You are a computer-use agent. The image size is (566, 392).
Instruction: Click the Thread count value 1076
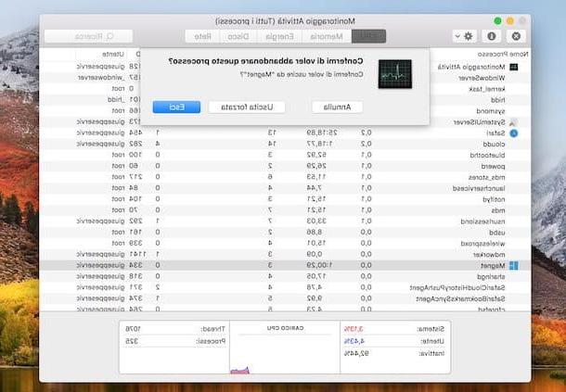pos(134,329)
